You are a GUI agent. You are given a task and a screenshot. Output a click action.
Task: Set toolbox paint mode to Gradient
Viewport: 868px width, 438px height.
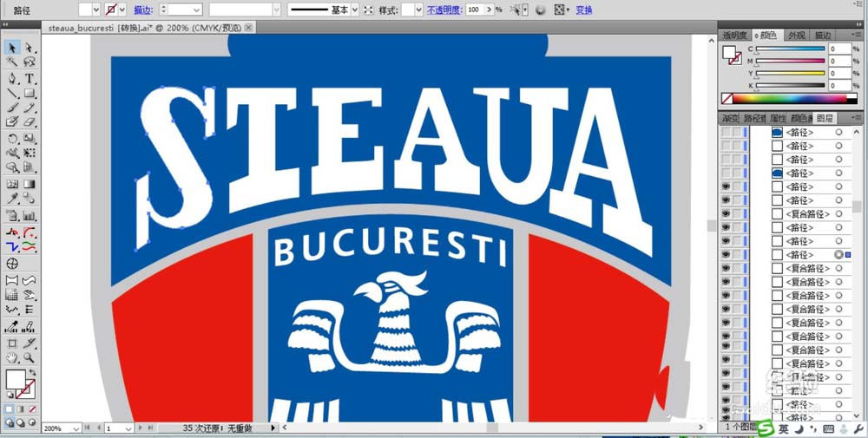pos(21,409)
